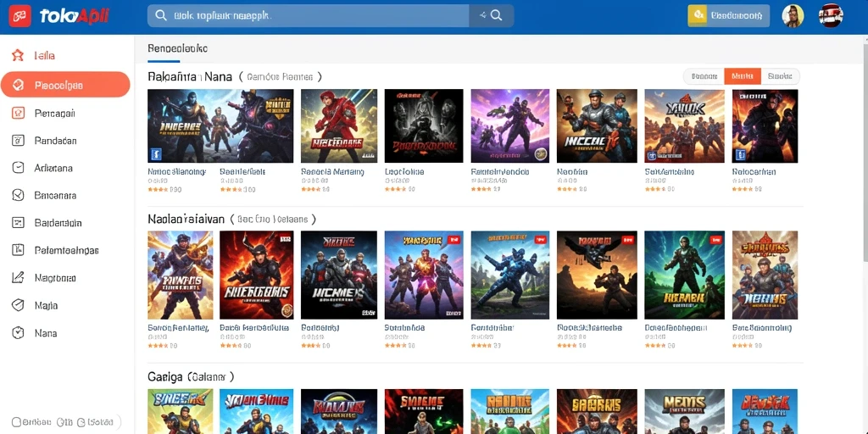
Task: Click the magnifier icon inside the search field
Action: (161, 15)
